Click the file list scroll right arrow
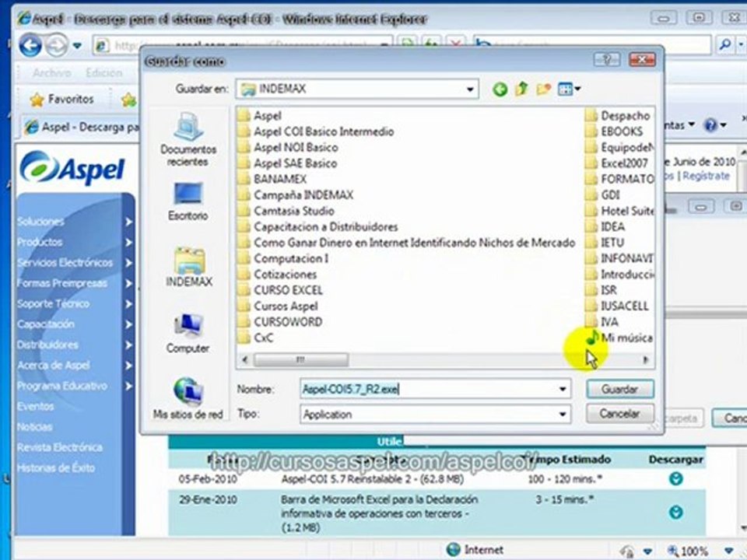Viewport: 747px width, 560px height. pyautogui.click(x=646, y=360)
